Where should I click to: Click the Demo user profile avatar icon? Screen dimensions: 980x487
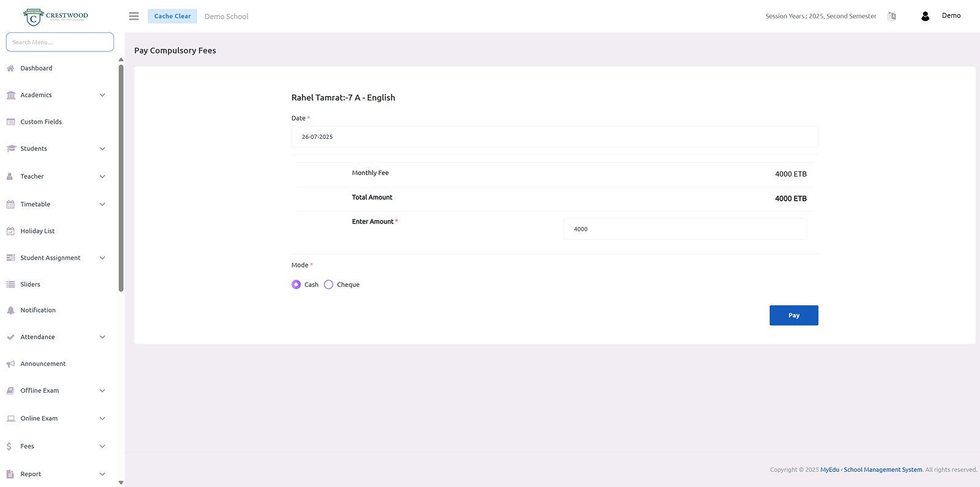point(925,17)
